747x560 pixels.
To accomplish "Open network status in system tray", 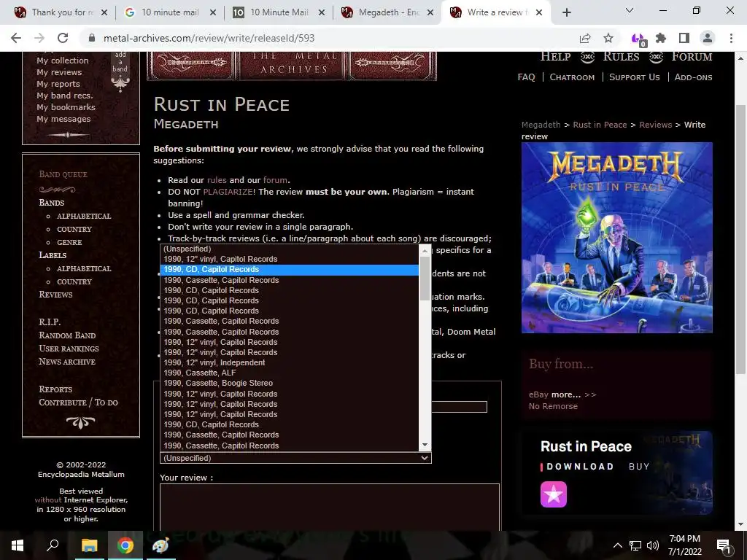I will tap(635, 545).
